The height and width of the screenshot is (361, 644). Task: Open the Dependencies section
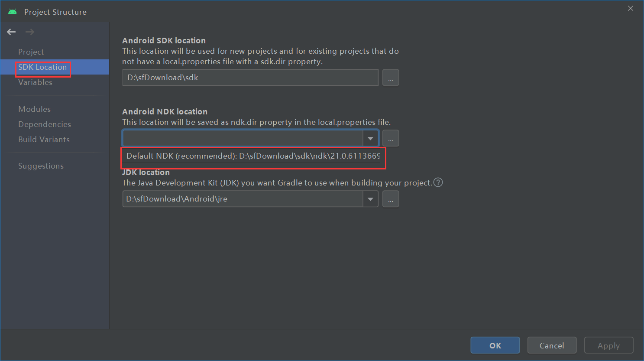[x=45, y=124]
